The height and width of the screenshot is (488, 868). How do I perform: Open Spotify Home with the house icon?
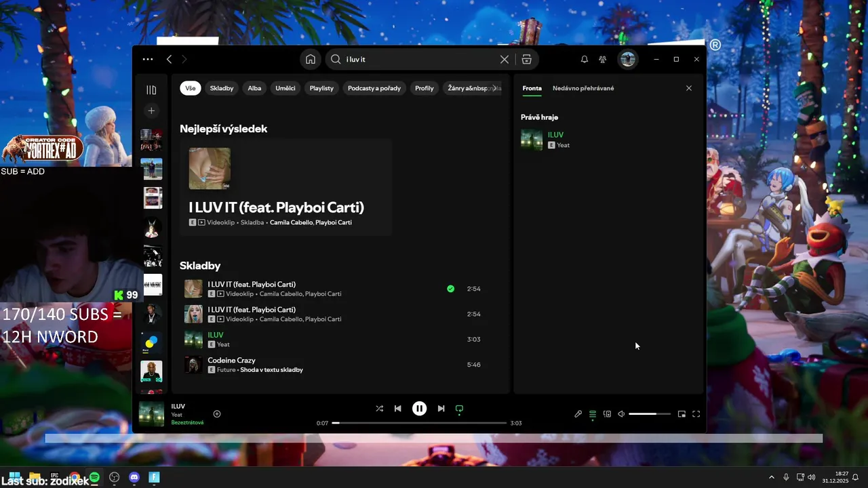311,60
